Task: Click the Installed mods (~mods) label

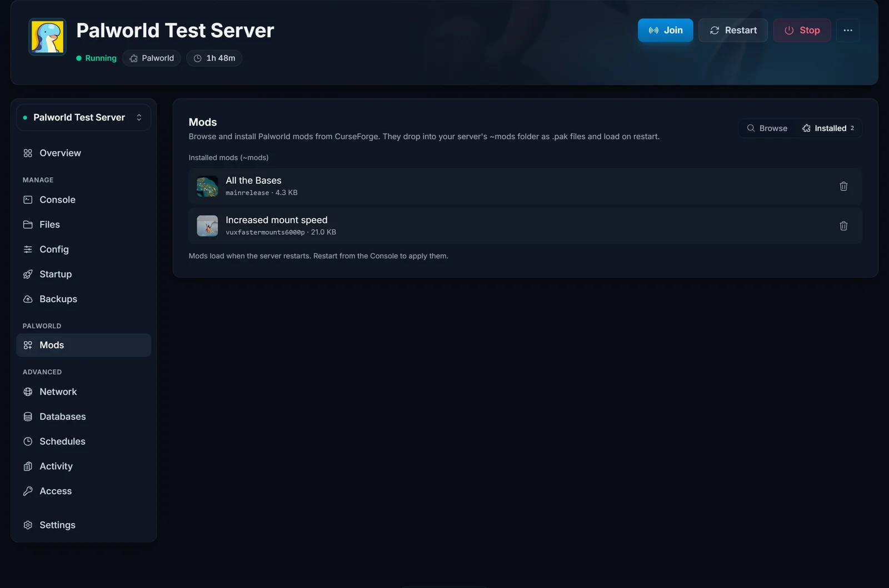Action: (x=228, y=158)
